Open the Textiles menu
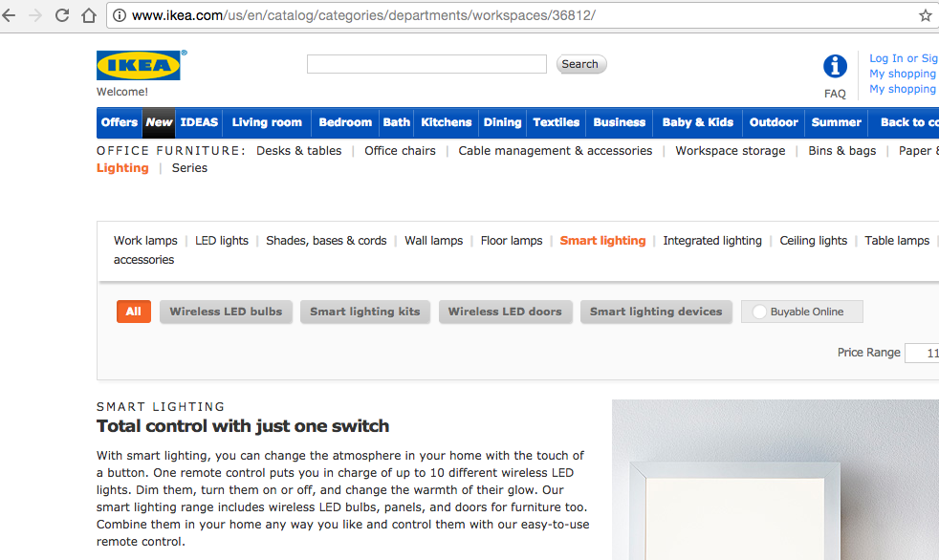Viewport: 939px width, 560px height. [557, 122]
